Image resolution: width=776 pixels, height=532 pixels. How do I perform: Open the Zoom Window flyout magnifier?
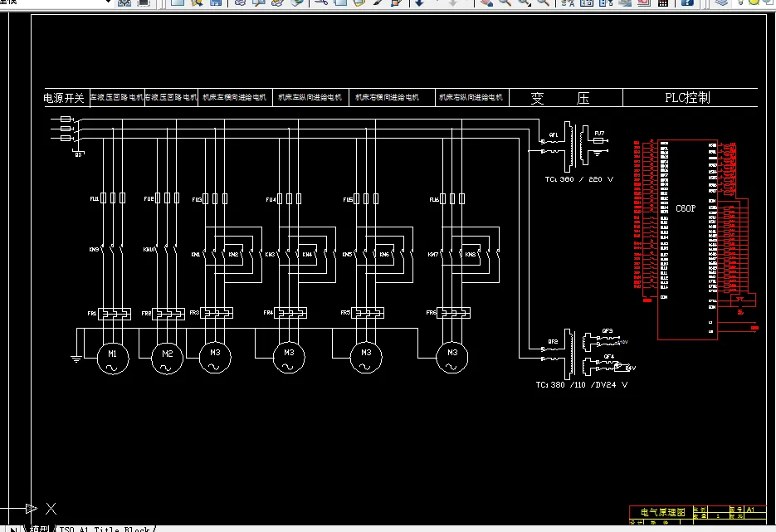(525, 2)
